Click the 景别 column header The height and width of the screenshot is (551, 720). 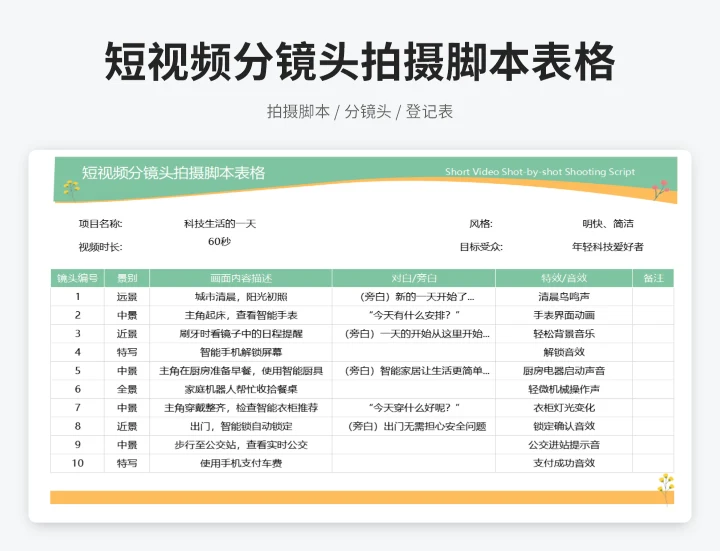(127, 278)
